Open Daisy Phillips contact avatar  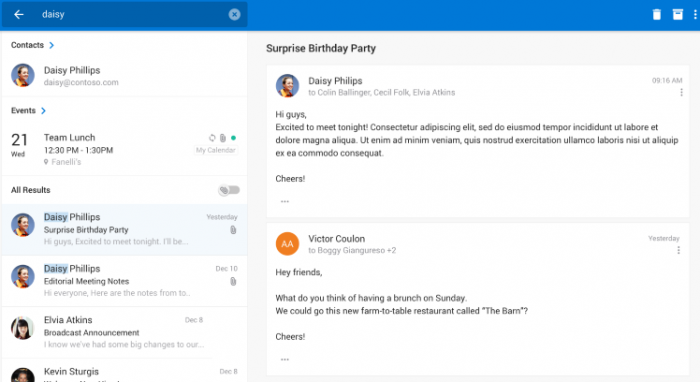(23, 75)
